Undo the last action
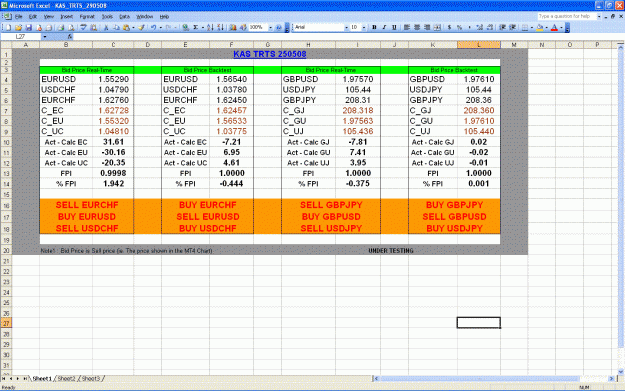The image size is (625, 391). tap(153, 28)
